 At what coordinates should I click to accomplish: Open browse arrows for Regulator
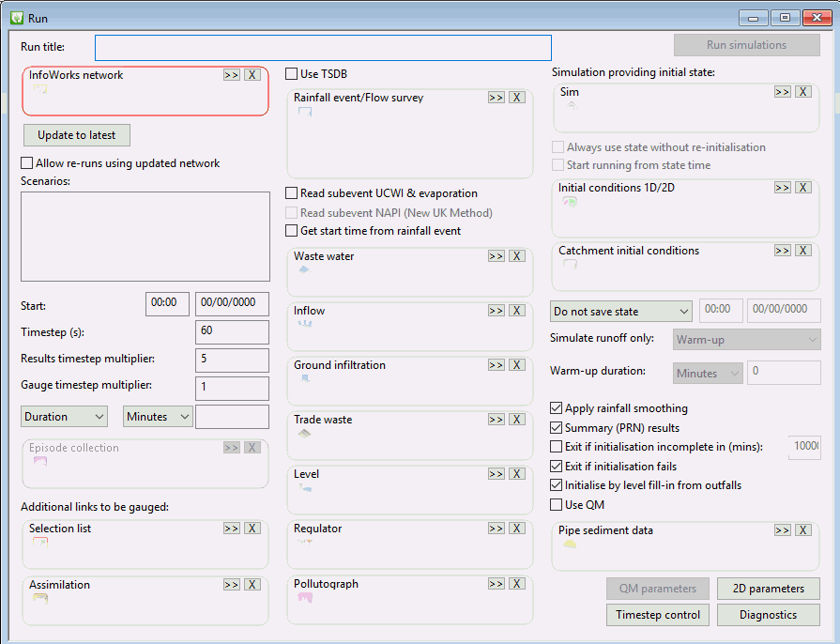point(496,529)
